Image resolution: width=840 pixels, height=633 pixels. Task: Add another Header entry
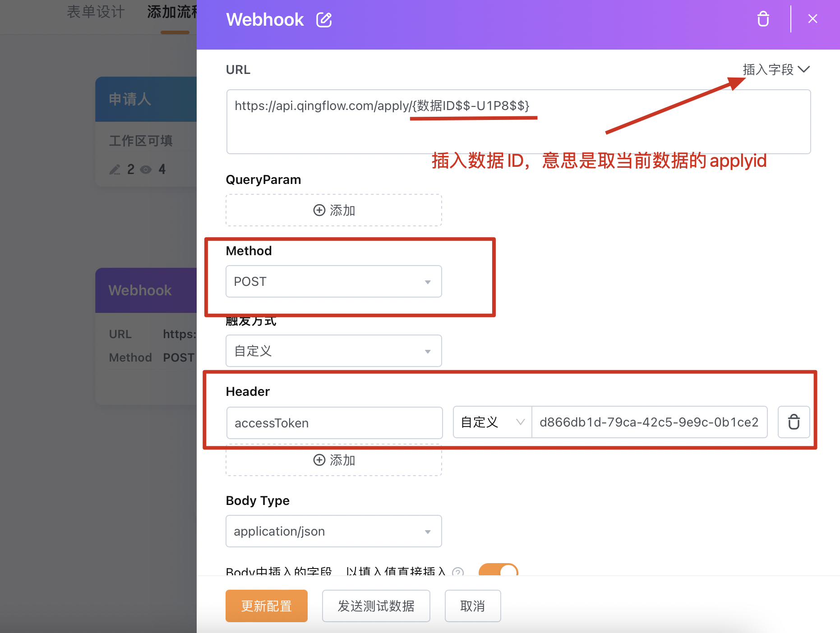(x=334, y=460)
